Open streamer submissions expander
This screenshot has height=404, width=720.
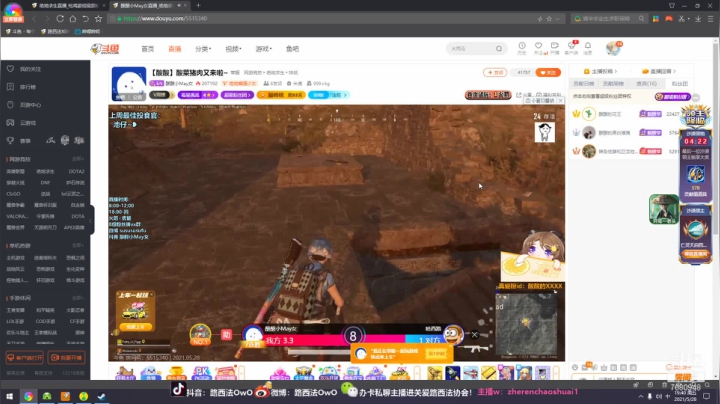click(600, 71)
